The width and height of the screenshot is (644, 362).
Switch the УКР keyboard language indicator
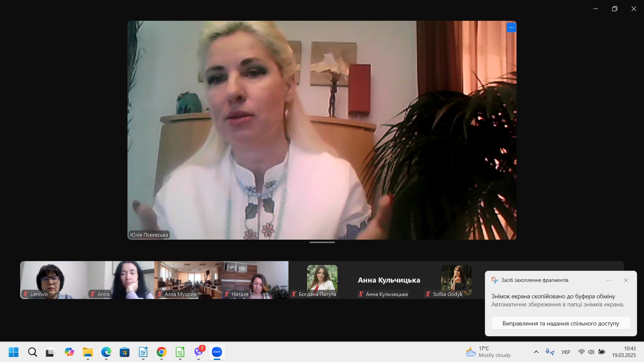[566, 352]
